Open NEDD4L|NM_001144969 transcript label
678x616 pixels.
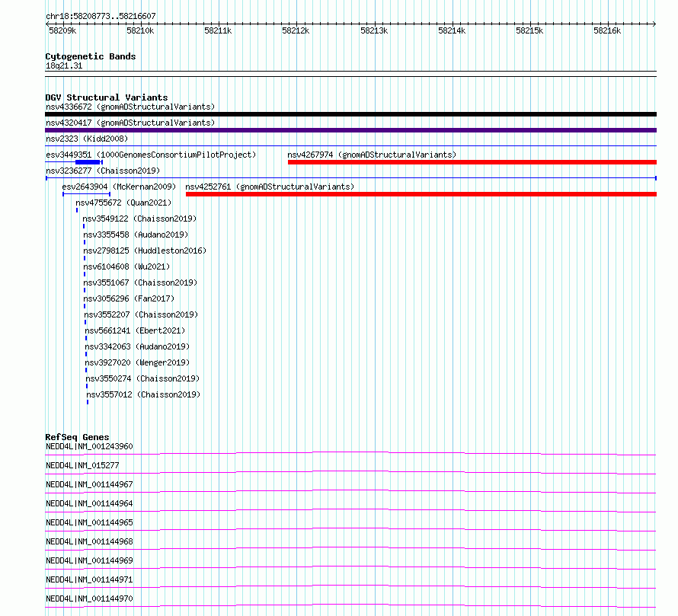pyautogui.click(x=89, y=560)
